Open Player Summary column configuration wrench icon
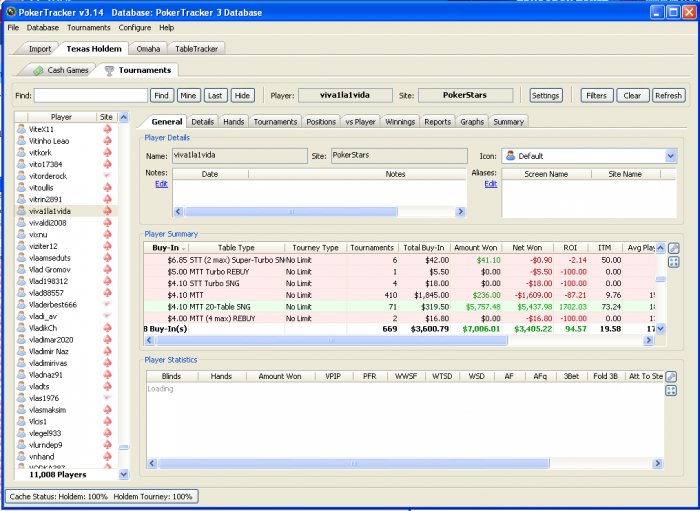 674,248
